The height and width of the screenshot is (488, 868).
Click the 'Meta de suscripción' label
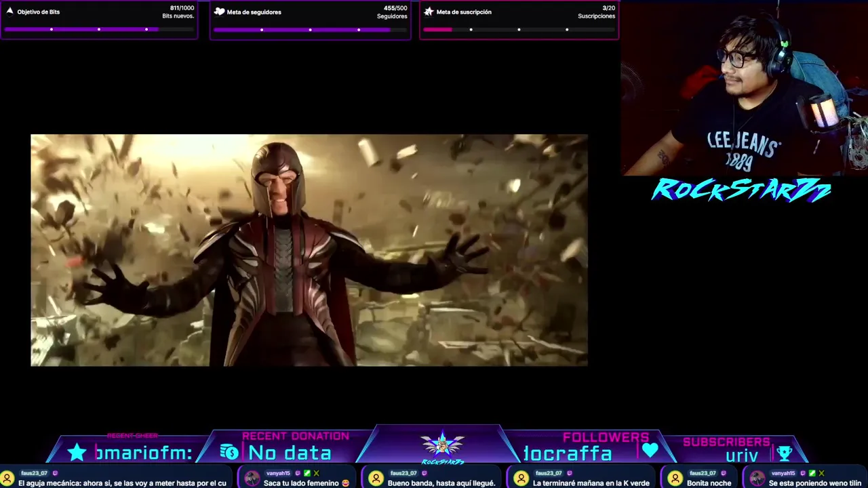coord(464,12)
